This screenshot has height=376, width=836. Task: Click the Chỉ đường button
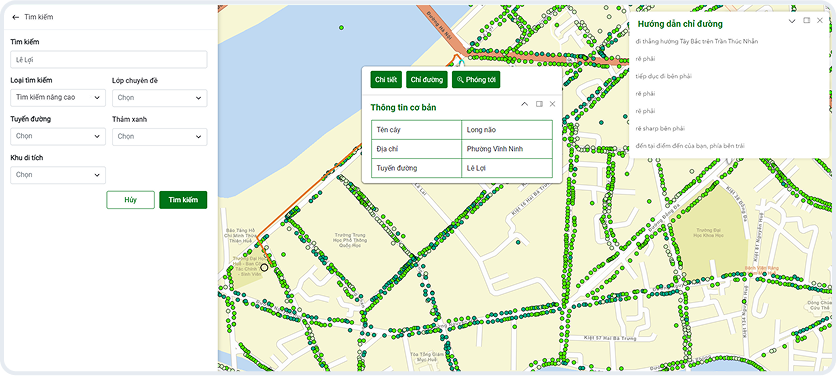(x=427, y=79)
